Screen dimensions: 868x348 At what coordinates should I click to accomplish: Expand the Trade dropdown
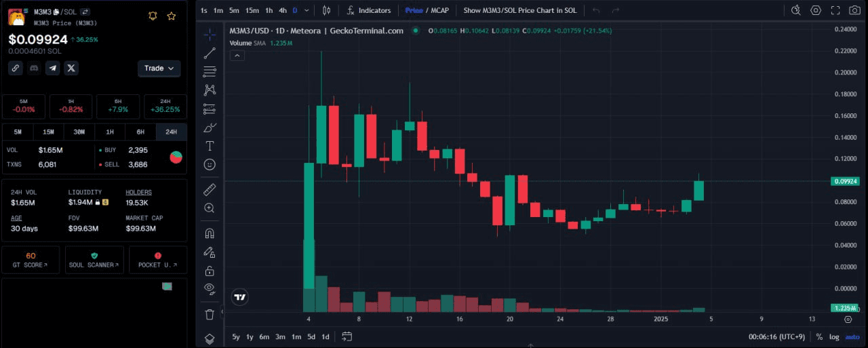(x=159, y=68)
